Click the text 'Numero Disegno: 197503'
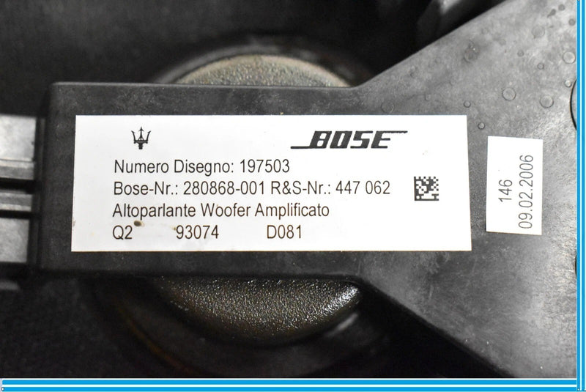Image resolution: width=586 pixels, height=392 pixels. click(x=202, y=166)
